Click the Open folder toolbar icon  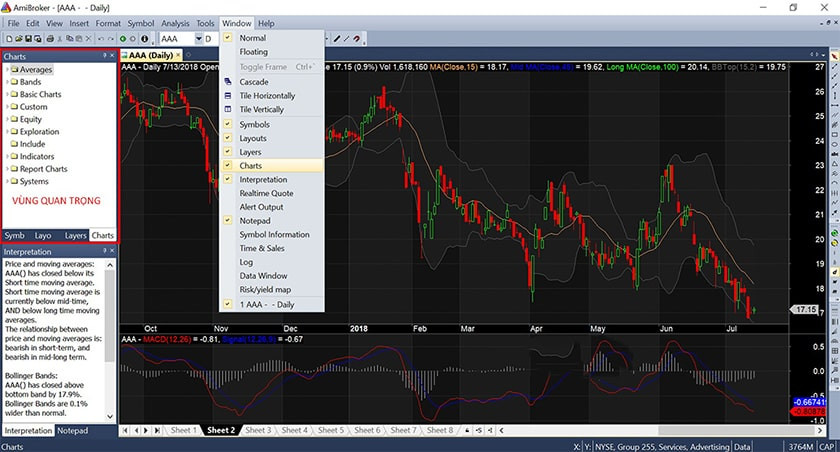coord(18,38)
